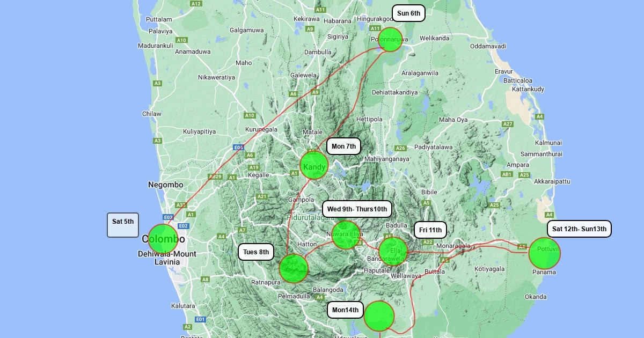Select the Sat 12th- Sun13th label
Viewport: 644px width, 338px height.
(579, 229)
